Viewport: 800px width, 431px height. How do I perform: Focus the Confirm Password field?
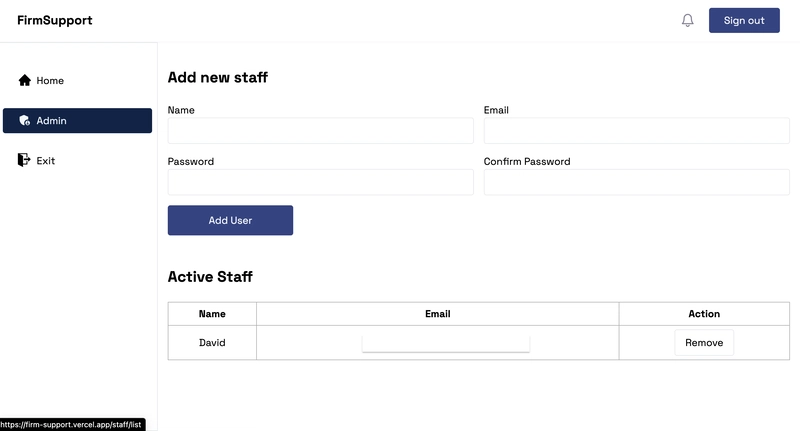tap(636, 182)
